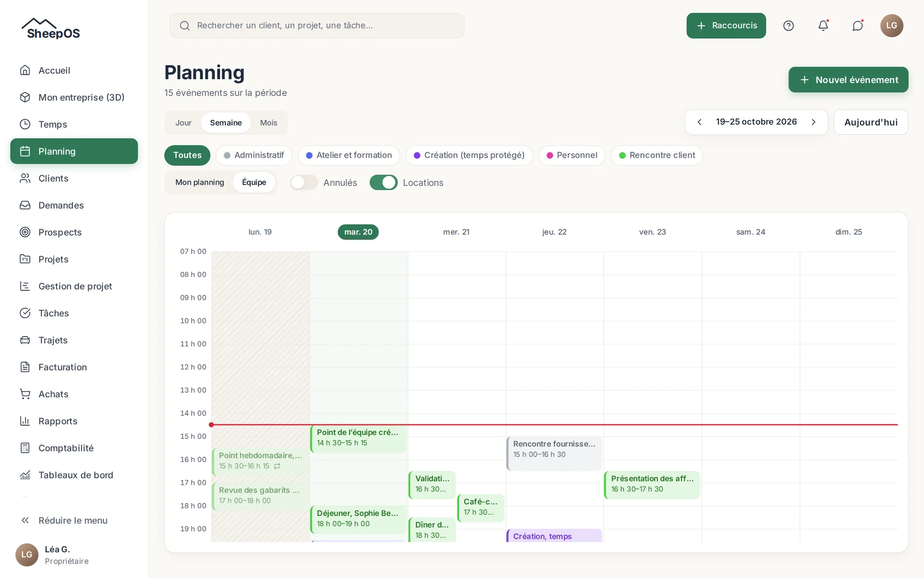
Task: Open the 19–25 octobre 2026 date picker
Action: (756, 122)
